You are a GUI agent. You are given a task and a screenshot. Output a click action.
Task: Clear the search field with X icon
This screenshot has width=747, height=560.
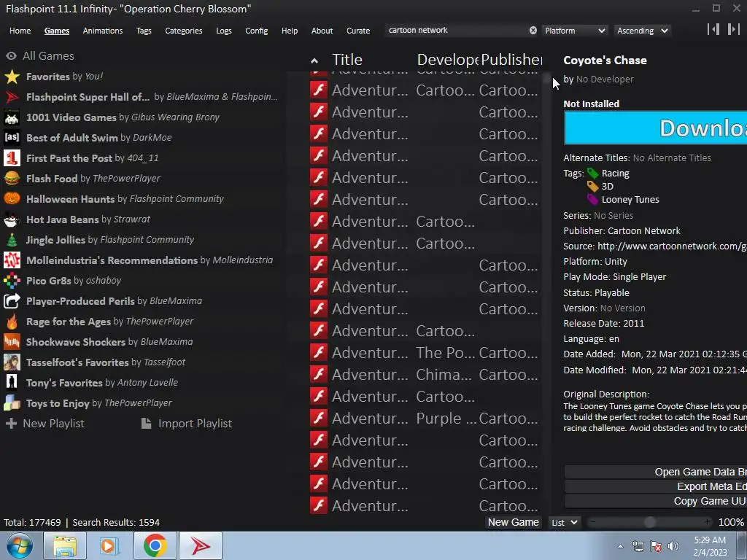tap(533, 31)
